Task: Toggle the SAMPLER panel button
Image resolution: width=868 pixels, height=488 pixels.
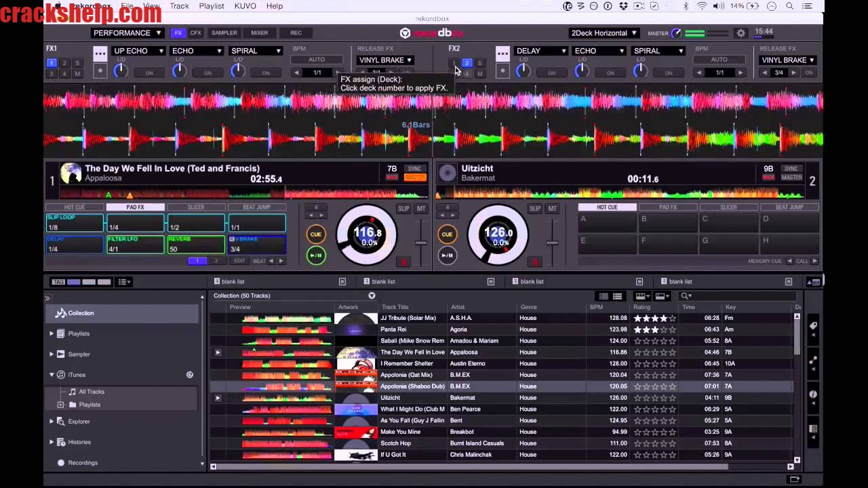Action: 224,33
